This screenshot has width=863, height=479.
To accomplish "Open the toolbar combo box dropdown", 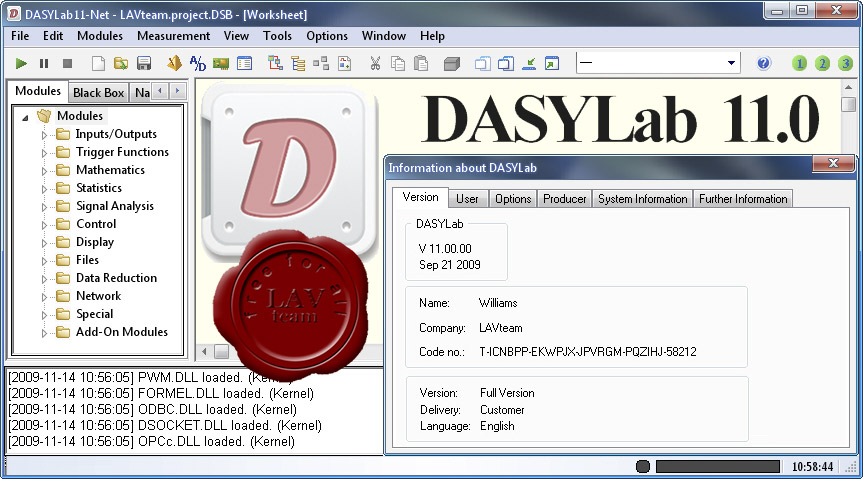I will coord(731,63).
